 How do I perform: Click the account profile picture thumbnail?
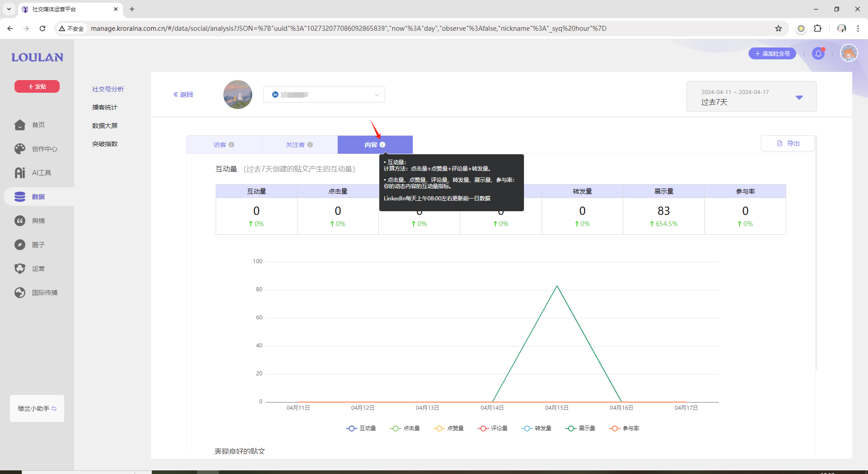[x=238, y=95]
